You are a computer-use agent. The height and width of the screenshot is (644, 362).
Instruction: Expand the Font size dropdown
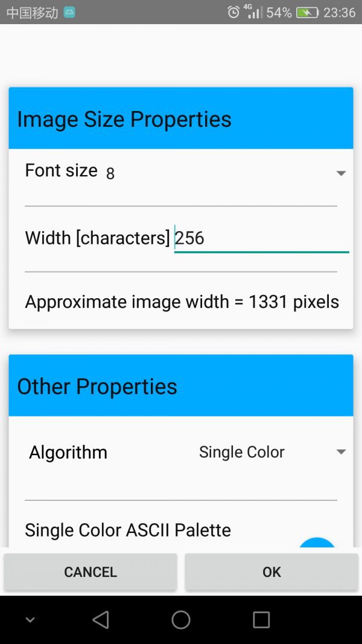(x=340, y=173)
